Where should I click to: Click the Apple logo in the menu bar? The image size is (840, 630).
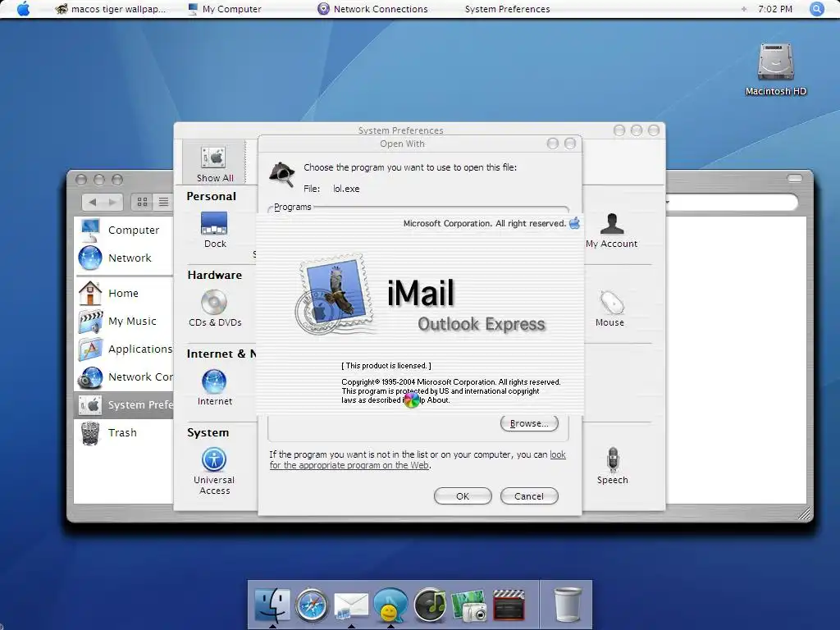(23, 8)
